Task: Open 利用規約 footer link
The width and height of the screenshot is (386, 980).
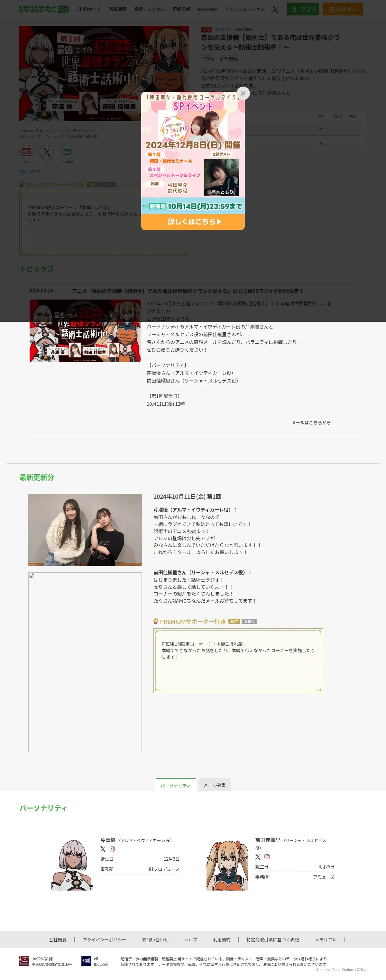Action: click(222, 939)
